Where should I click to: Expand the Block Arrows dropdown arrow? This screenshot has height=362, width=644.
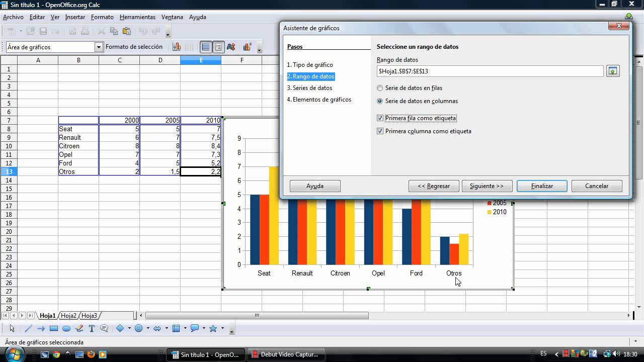tap(167, 328)
